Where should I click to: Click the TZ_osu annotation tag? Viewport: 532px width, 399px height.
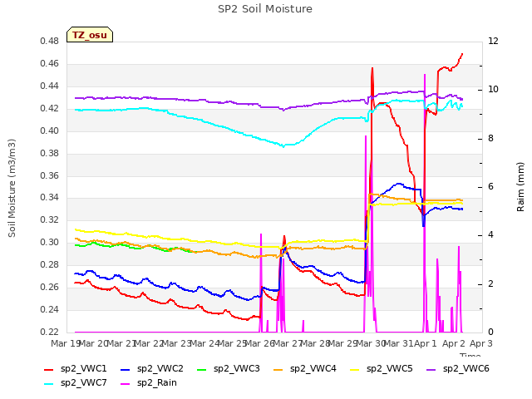[x=90, y=35]
